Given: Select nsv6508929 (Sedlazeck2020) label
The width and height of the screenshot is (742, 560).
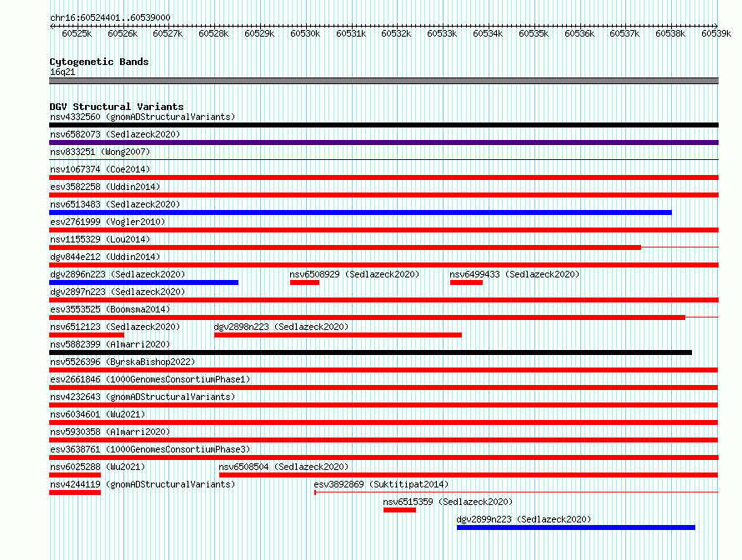Looking at the screenshot, I should 354,274.
